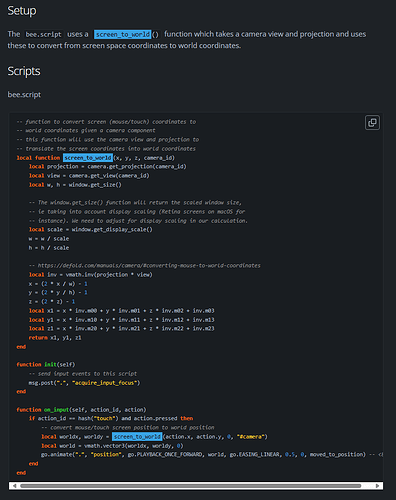The width and height of the screenshot is (396, 500).
Task: Click the Setup heading
Action: coord(22,11)
